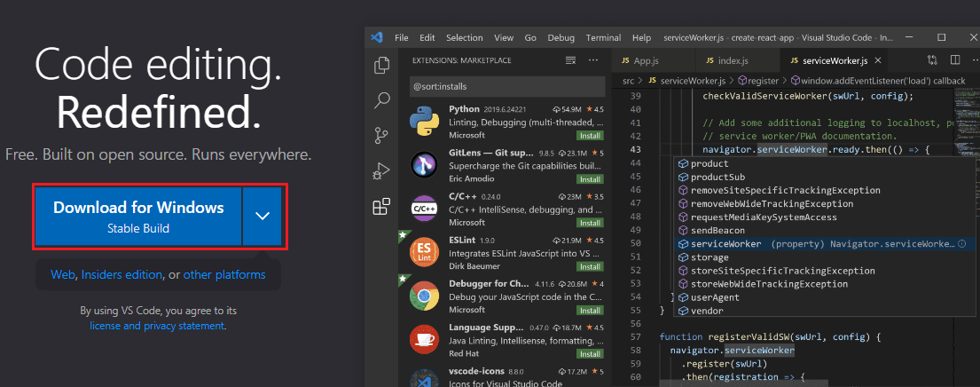The height and width of the screenshot is (387, 980).
Task: Click the GitLens extension icon
Action: [424, 165]
